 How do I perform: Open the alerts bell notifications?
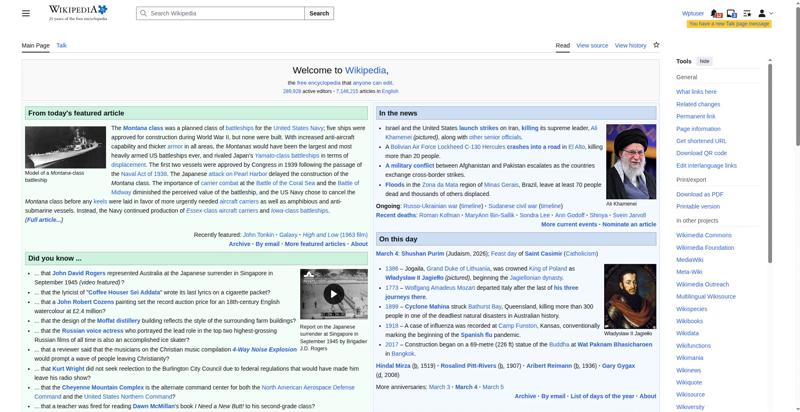716,13
